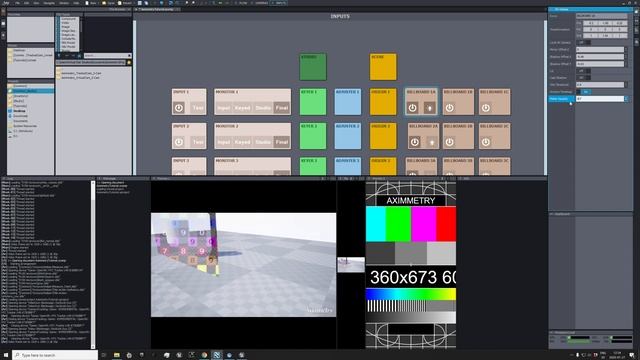The image size is (640, 360).
Task: Select Final view in MONITOR 2
Action: pos(282,142)
